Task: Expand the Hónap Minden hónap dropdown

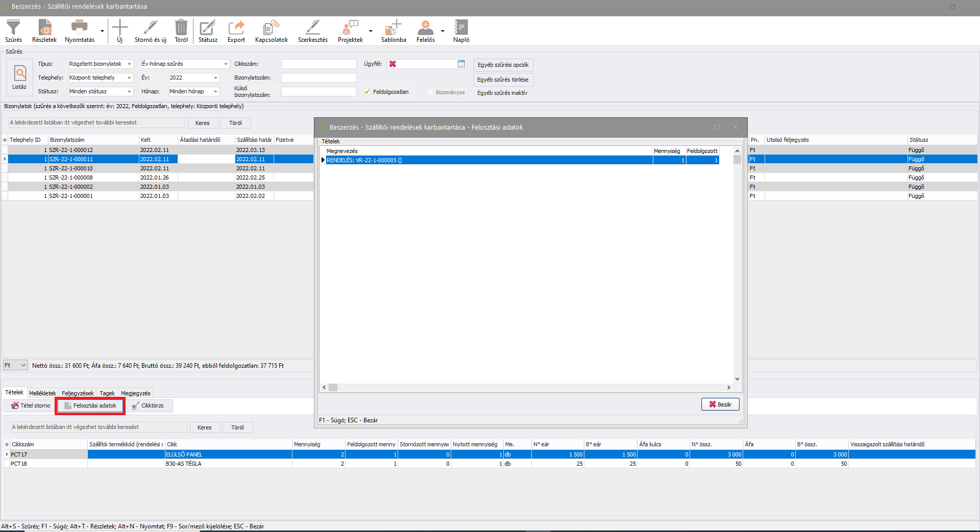Action: [215, 91]
